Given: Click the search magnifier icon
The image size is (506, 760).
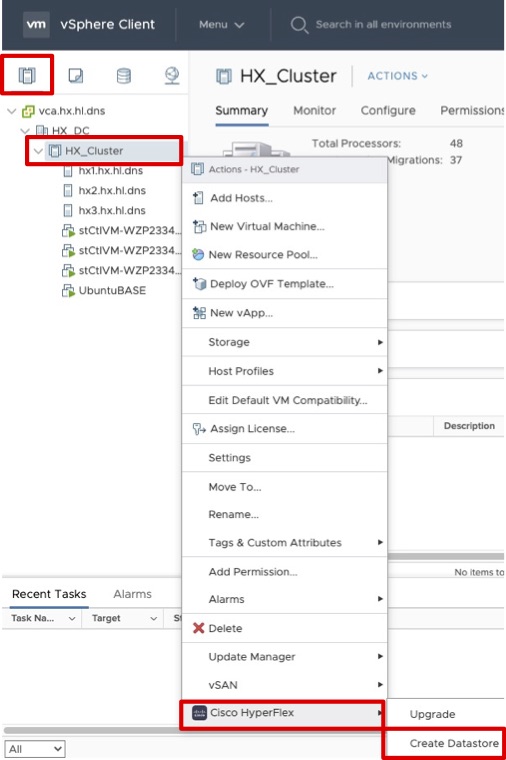Looking at the screenshot, I should 299,25.
